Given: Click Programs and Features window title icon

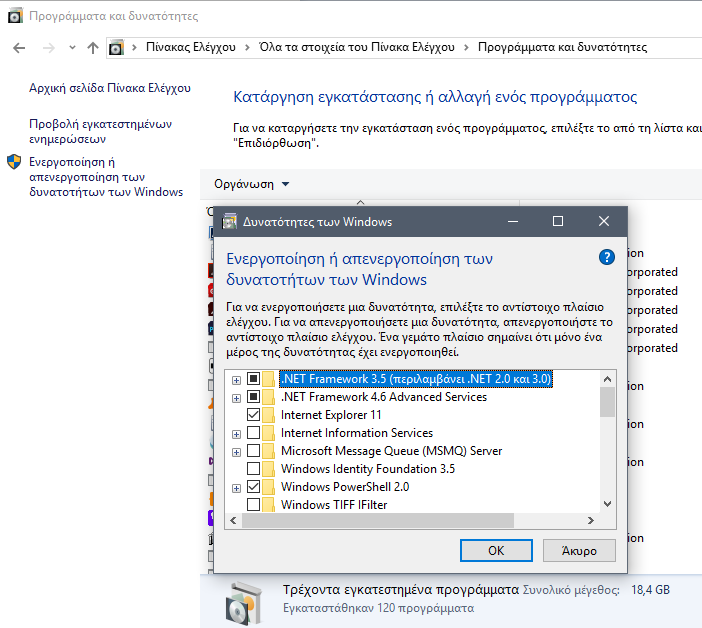Looking at the screenshot, I should pos(15,16).
